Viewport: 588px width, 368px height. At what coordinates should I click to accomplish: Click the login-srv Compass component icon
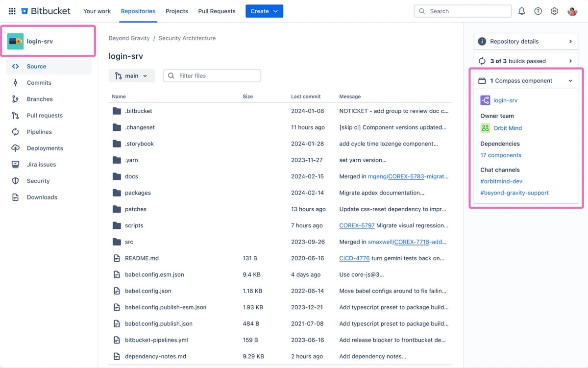[485, 100]
